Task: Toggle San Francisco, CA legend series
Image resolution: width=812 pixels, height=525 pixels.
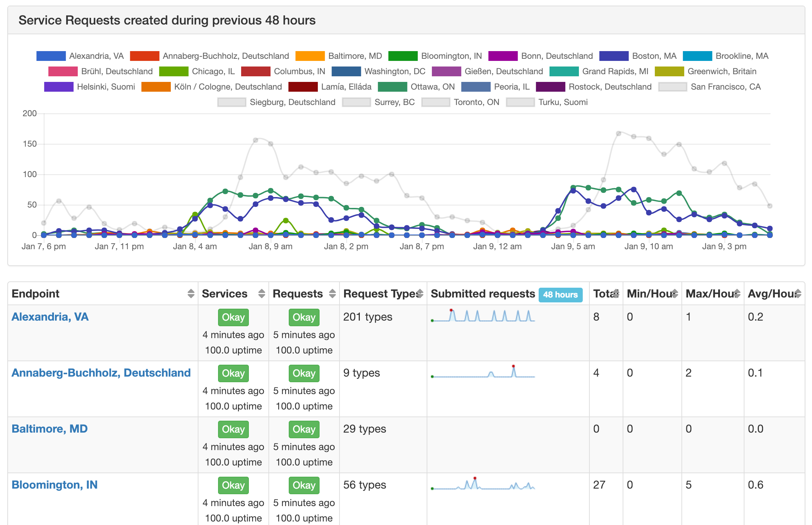Action: point(725,87)
